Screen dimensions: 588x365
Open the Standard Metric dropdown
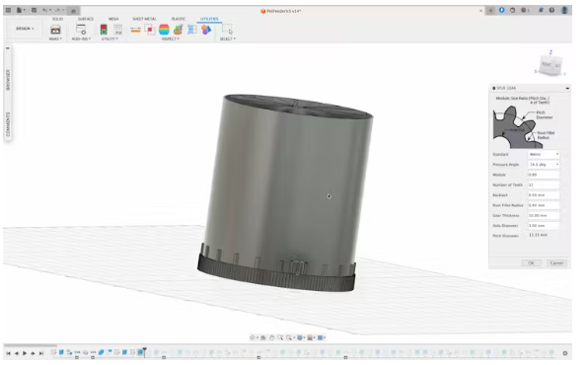point(544,155)
